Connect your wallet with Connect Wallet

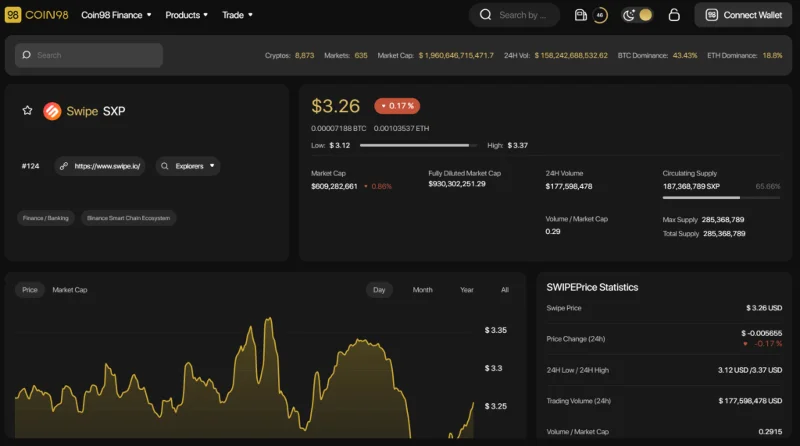743,15
